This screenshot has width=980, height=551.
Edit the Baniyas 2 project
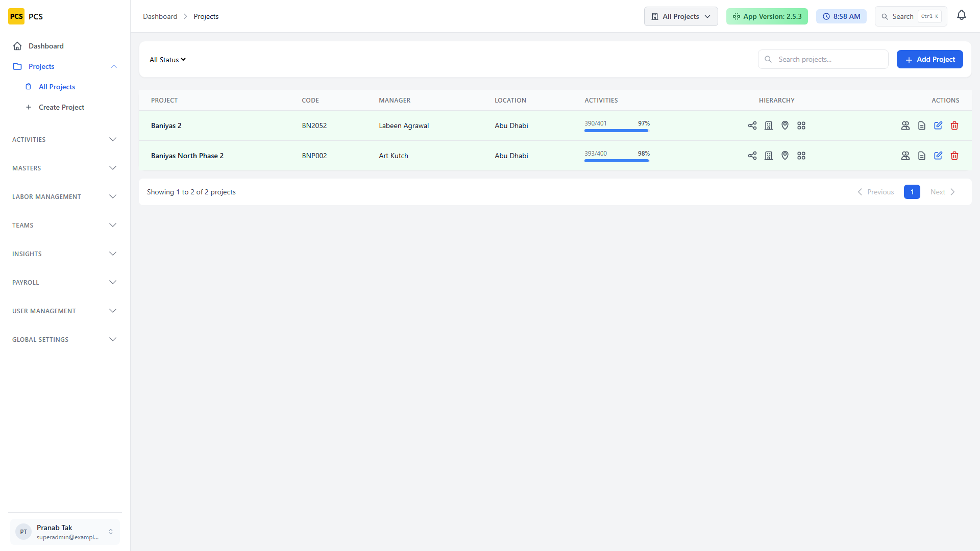[938, 126]
